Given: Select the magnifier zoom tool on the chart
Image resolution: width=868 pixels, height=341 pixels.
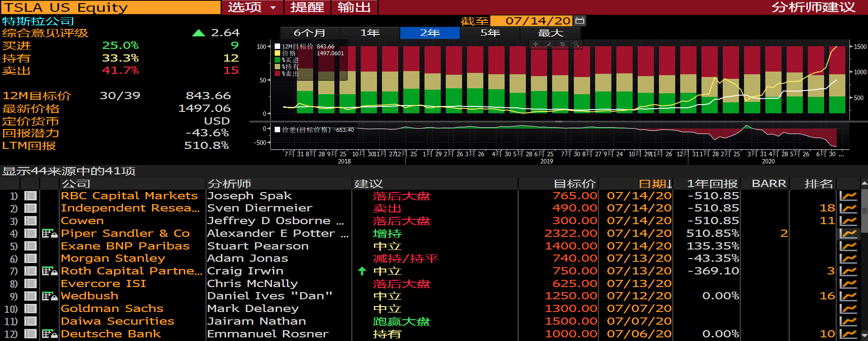Looking at the screenshot, I should point(576,44).
